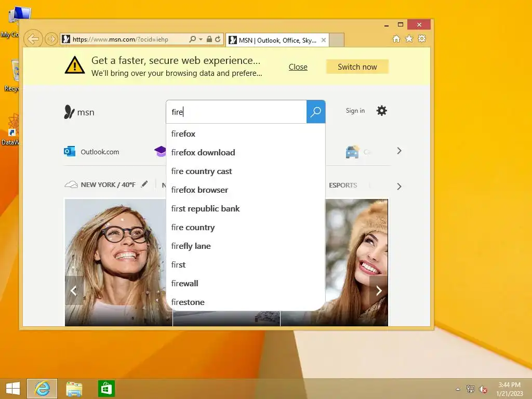Choose the firefox browser suggestion
532x399 pixels.
click(245, 190)
